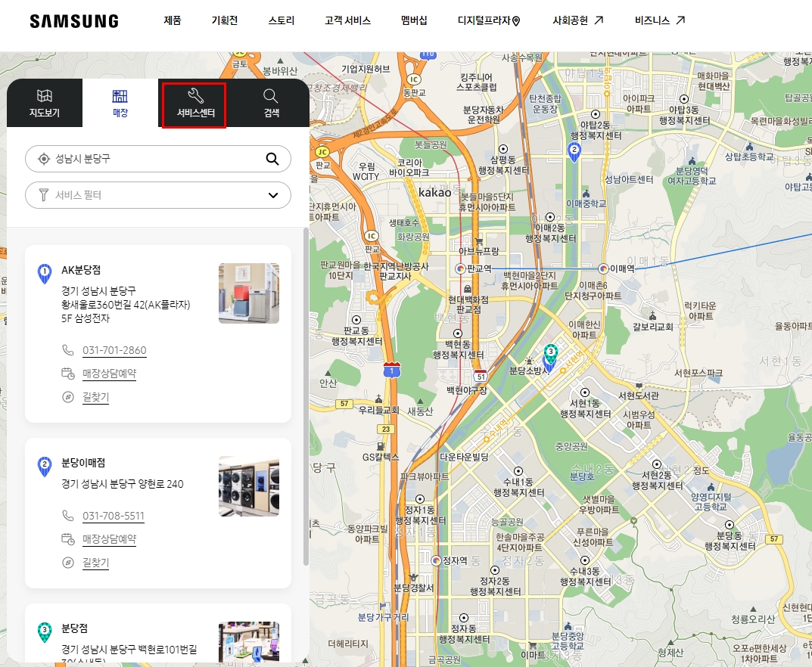Select the 매장 tab
This screenshot has height=667, width=812.
120,104
